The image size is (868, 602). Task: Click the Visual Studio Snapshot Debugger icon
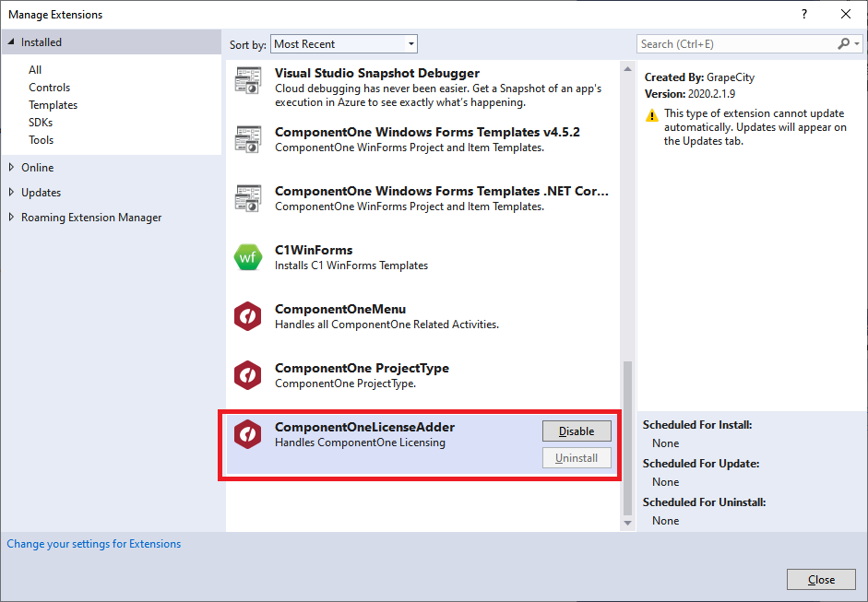(x=247, y=80)
